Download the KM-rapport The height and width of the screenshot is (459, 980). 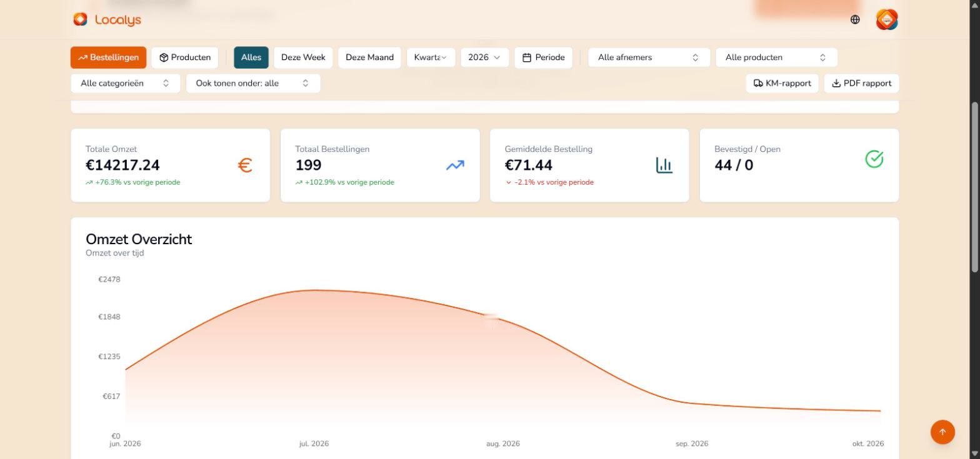782,83
